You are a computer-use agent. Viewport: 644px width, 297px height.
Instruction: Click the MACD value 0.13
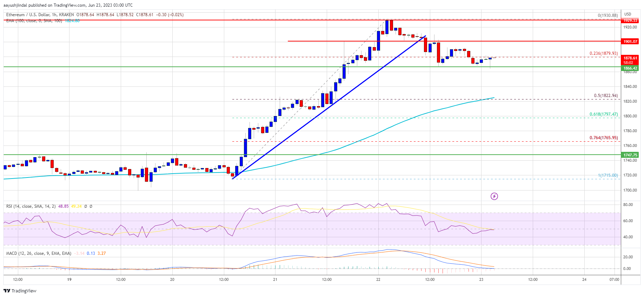pyautogui.click(x=91, y=253)
